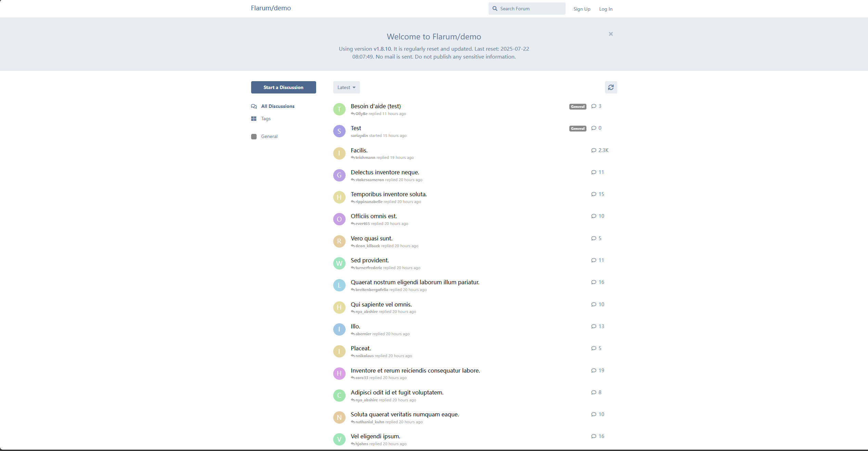Click the Tags grid icon in sidebar
This screenshot has width=868, height=451.
pyautogui.click(x=254, y=118)
